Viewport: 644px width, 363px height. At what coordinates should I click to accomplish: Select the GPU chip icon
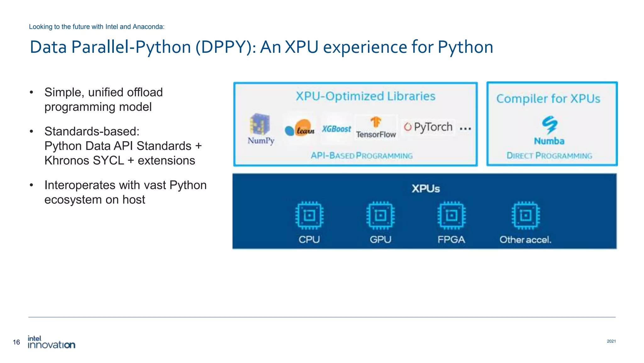380,216
